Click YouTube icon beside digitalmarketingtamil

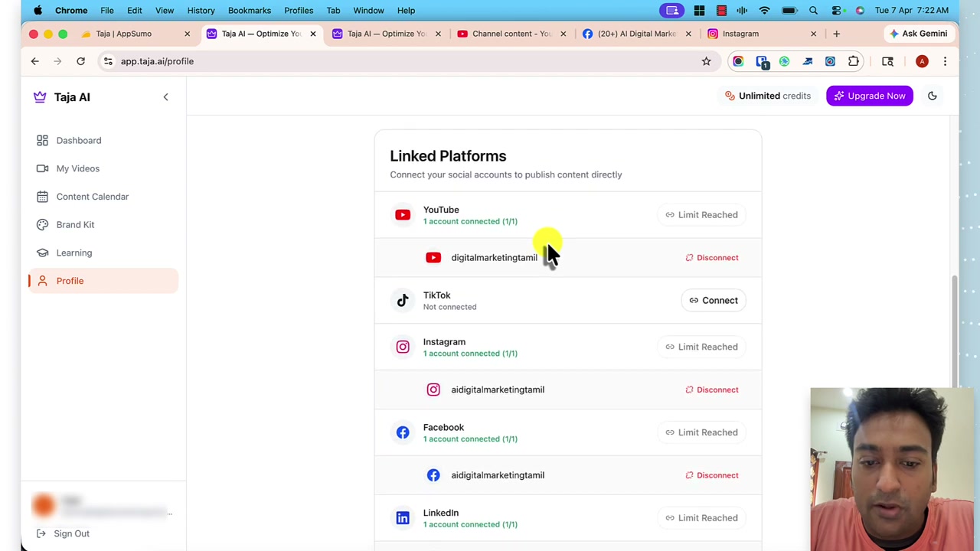[x=433, y=258]
